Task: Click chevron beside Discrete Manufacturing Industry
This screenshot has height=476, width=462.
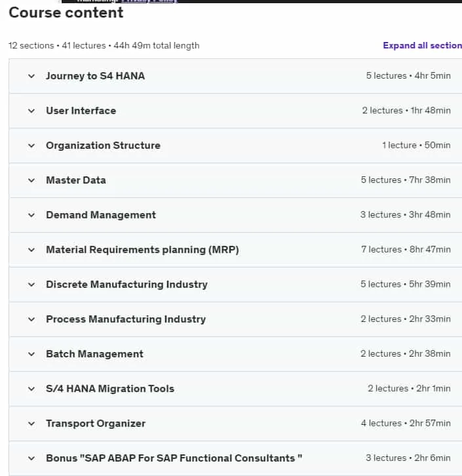Action: [x=31, y=285]
